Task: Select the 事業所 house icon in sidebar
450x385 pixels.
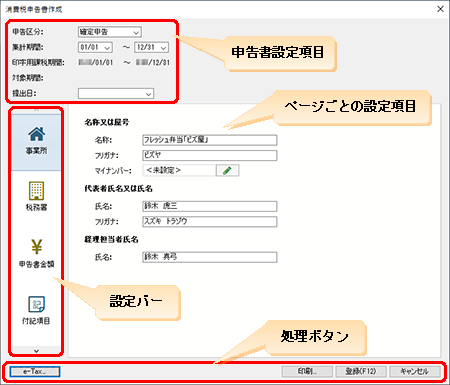Action: [36, 134]
